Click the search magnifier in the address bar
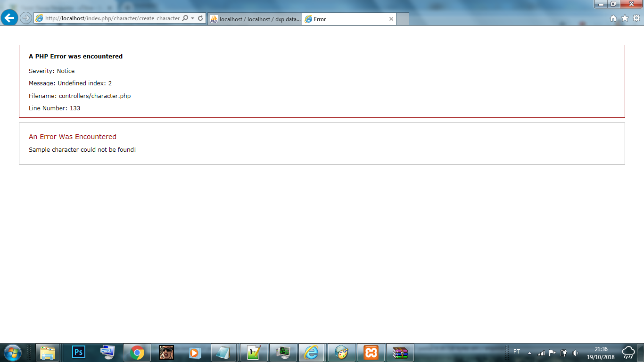This screenshot has height=362, width=644. click(185, 18)
